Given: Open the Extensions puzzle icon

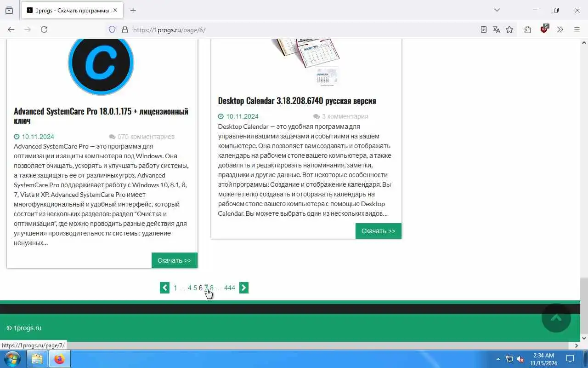Looking at the screenshot, I should [x=527, y=29].
